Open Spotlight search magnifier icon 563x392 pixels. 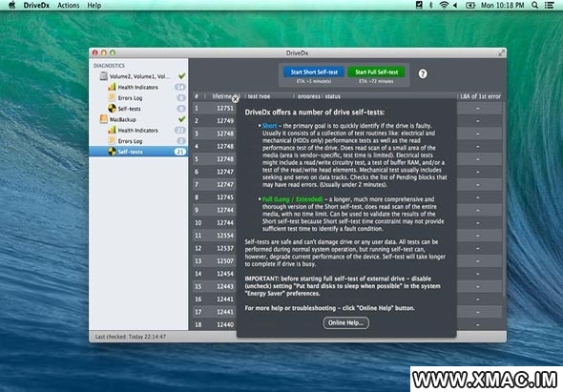pos(534,6)
